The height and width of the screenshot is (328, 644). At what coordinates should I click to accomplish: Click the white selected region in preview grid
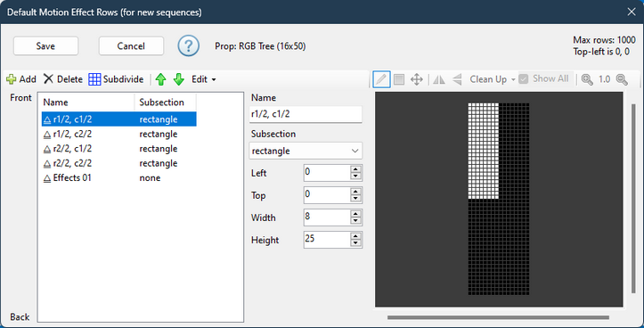point(484,151)
